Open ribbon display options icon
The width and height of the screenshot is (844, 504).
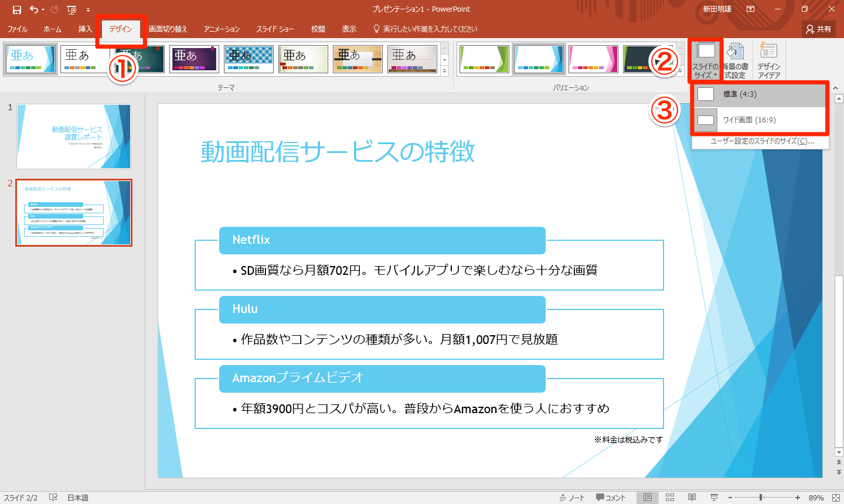tap(750, 9)
